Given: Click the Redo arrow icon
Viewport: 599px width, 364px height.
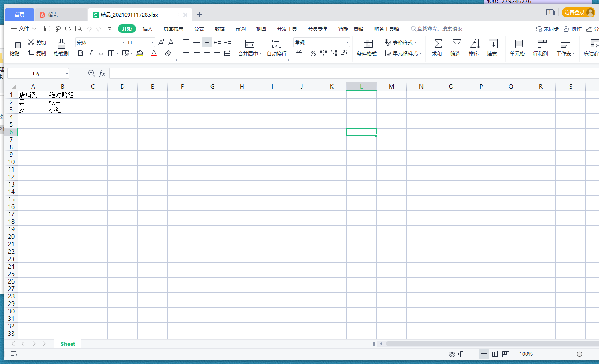Looking at the screenshot, I should [99, 29].
